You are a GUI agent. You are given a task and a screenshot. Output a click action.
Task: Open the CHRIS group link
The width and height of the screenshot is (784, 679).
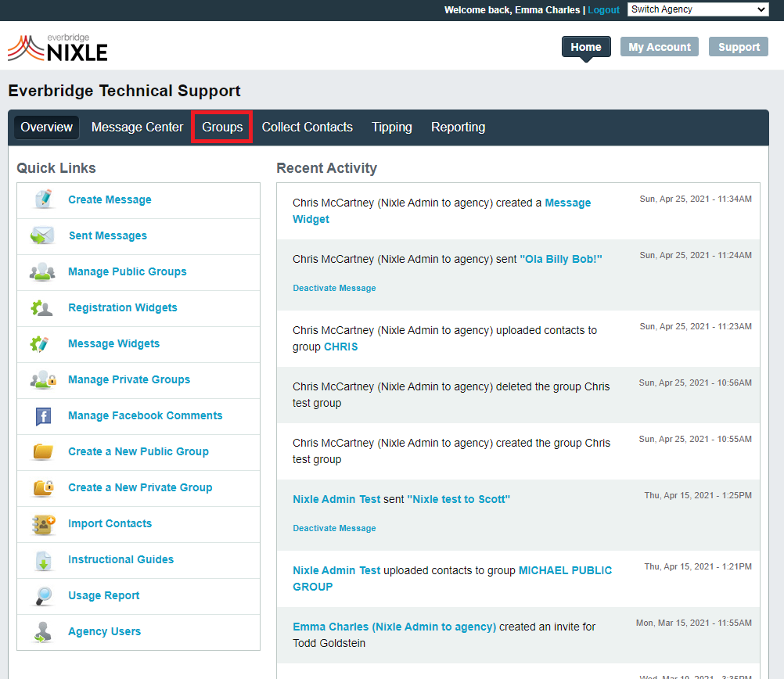(x=340, y=347)
